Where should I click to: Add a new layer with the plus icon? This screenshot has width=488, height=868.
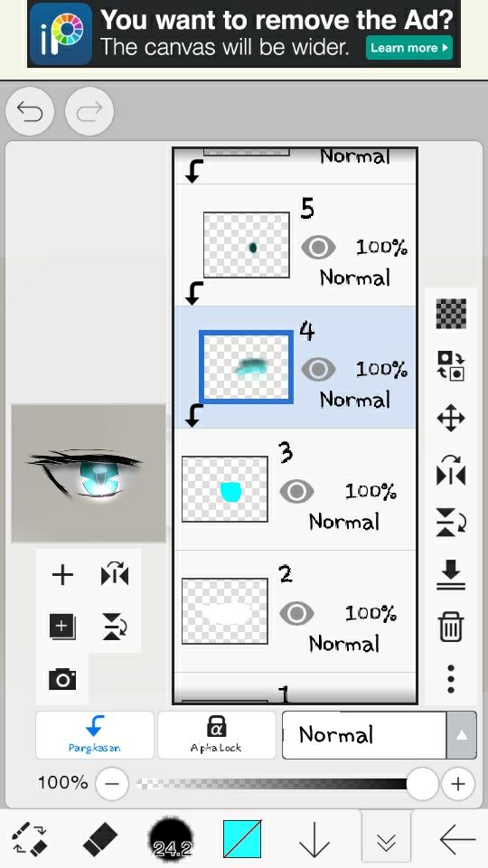[x=62, y=575]
